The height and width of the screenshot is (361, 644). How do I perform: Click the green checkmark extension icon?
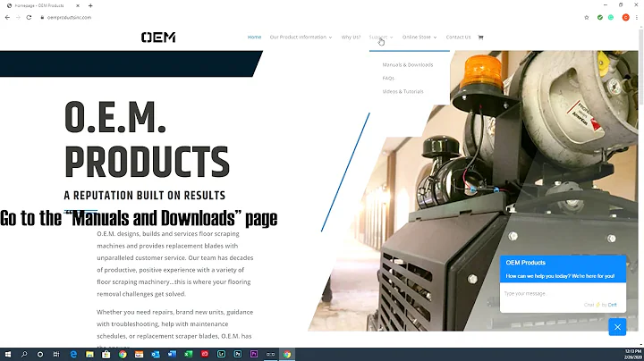pos(600,18)
